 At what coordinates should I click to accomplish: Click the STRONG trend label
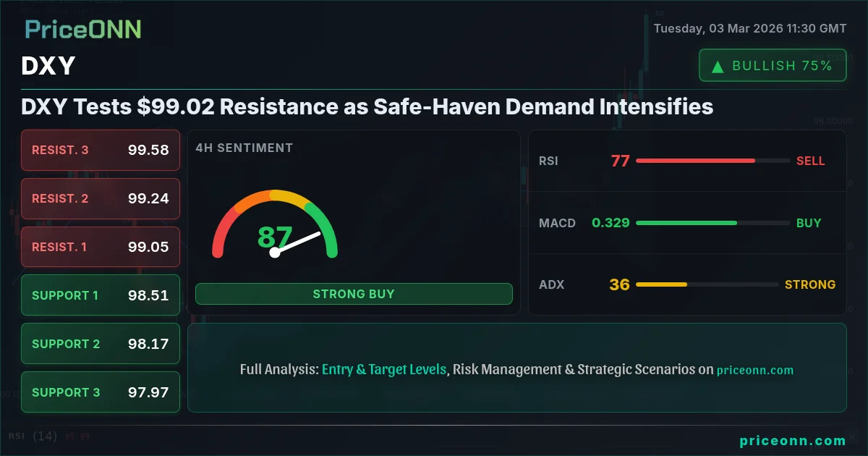click(810, 284)
